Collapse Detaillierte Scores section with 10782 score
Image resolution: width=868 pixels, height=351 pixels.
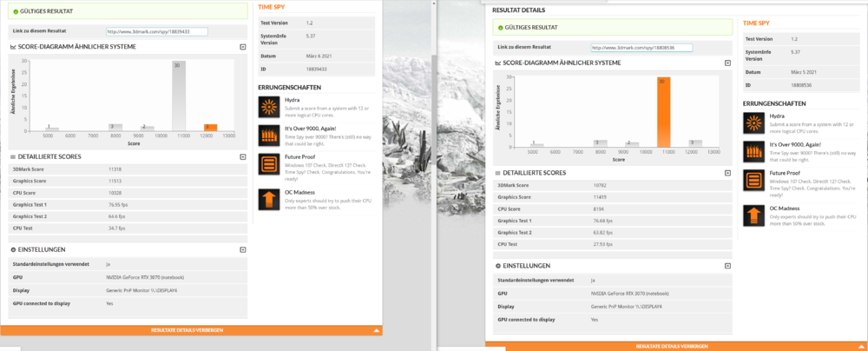tap(727, 172)
